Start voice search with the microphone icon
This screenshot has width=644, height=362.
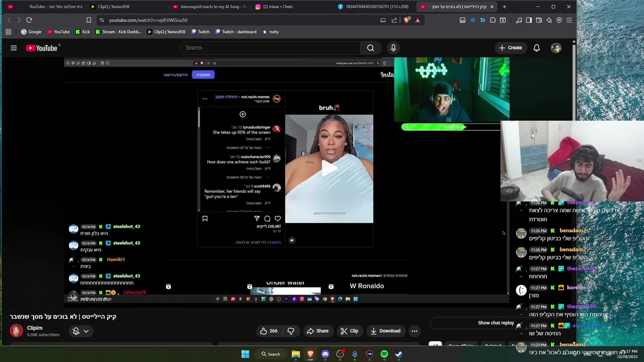pyautogui.click(x=393, y=48)
